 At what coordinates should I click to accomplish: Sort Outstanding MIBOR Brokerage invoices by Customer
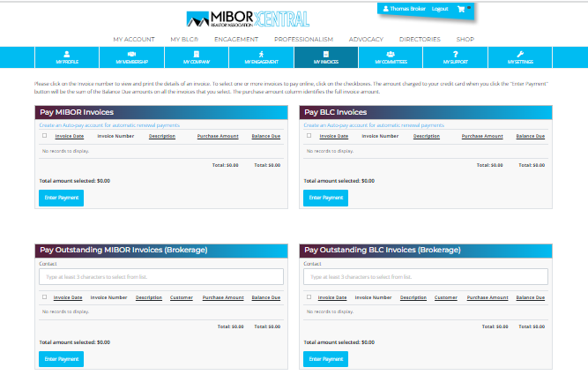(x=182, y=297)
